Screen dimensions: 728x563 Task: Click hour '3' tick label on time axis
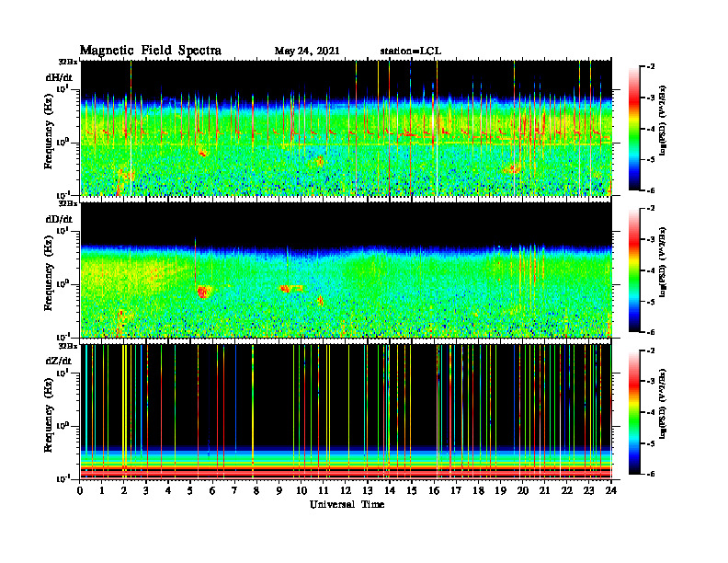click(146, 490)
